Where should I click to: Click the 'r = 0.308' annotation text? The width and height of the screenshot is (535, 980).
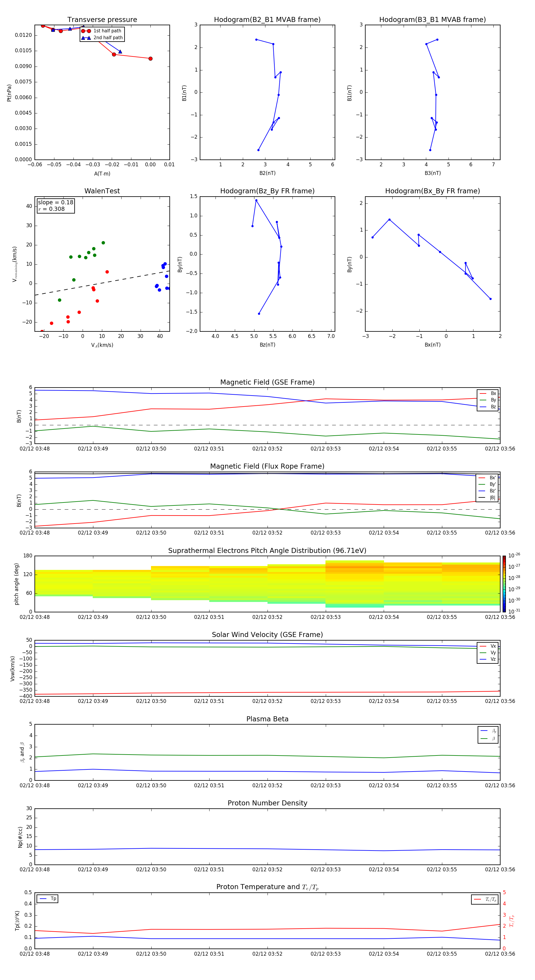pyautogui.click(x=51, y=209)
